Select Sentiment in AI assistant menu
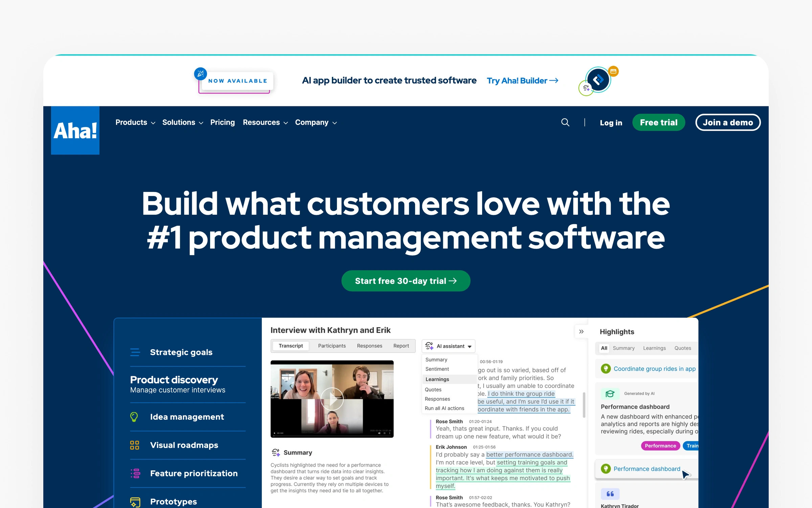 coord(437,369)
